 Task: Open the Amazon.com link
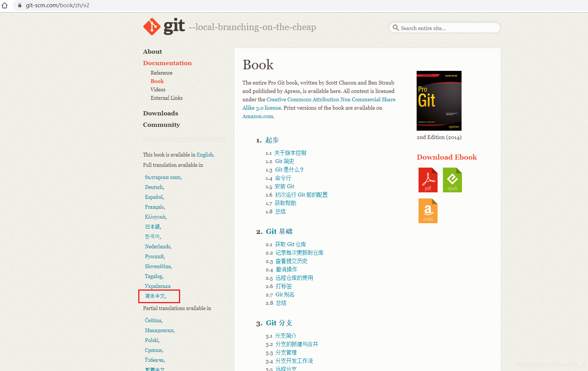pyautogui.click(x=258, y=116)
